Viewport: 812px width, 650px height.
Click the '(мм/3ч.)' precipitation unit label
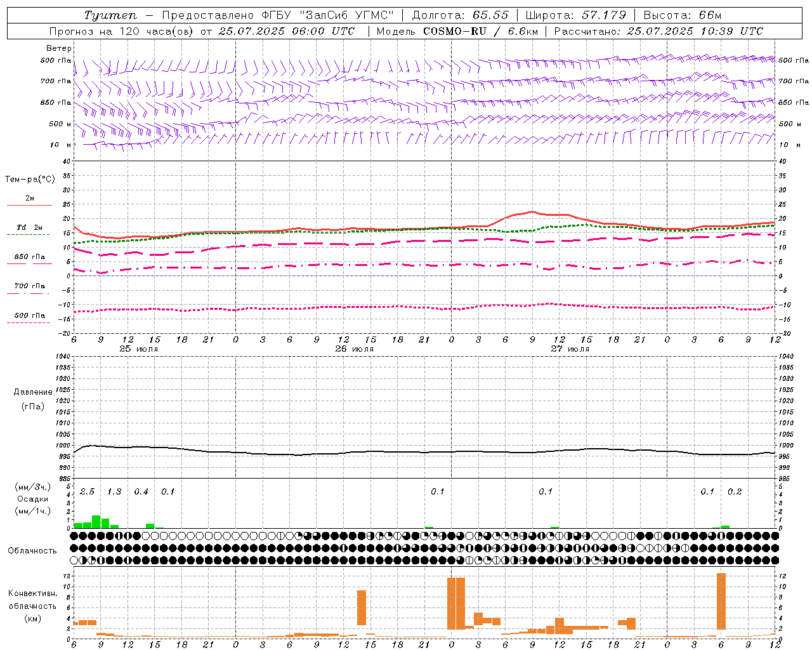pos(33,487)
